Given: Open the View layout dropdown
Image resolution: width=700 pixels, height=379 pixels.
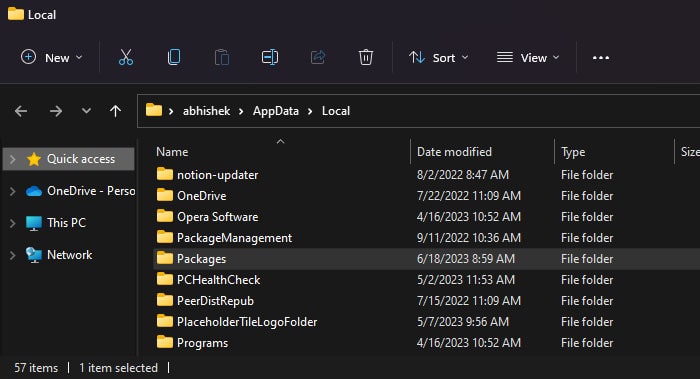Looking at the screenshot, I should pyautogui.click(x=528, y=58).
